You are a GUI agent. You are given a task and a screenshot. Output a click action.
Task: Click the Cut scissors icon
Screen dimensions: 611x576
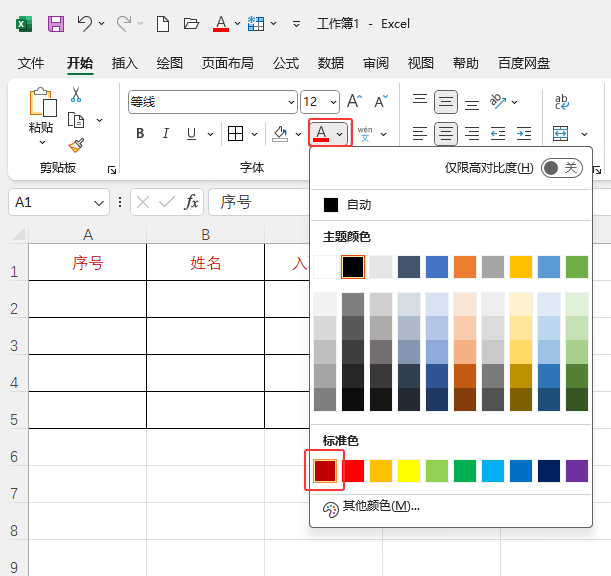coord(76,95)
